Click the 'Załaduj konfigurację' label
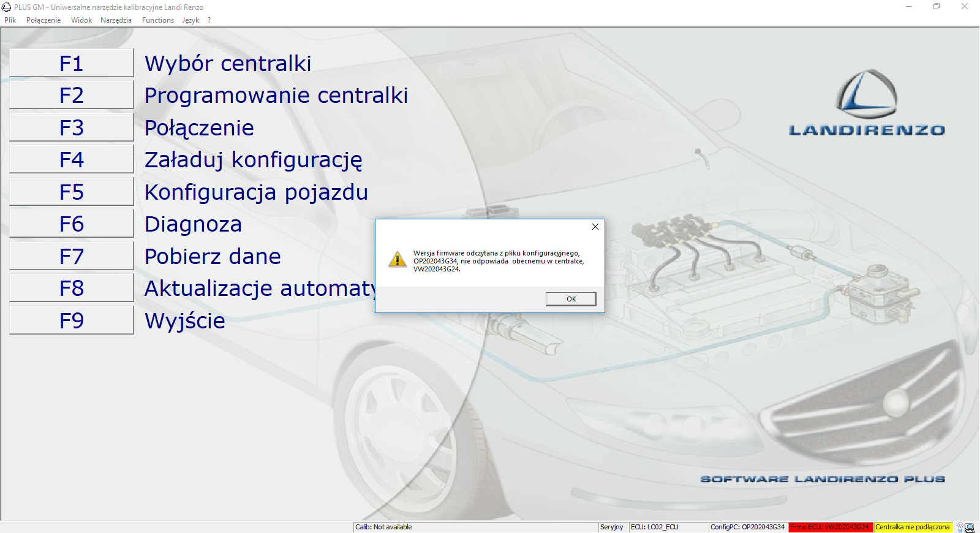 tap(254, 160)
